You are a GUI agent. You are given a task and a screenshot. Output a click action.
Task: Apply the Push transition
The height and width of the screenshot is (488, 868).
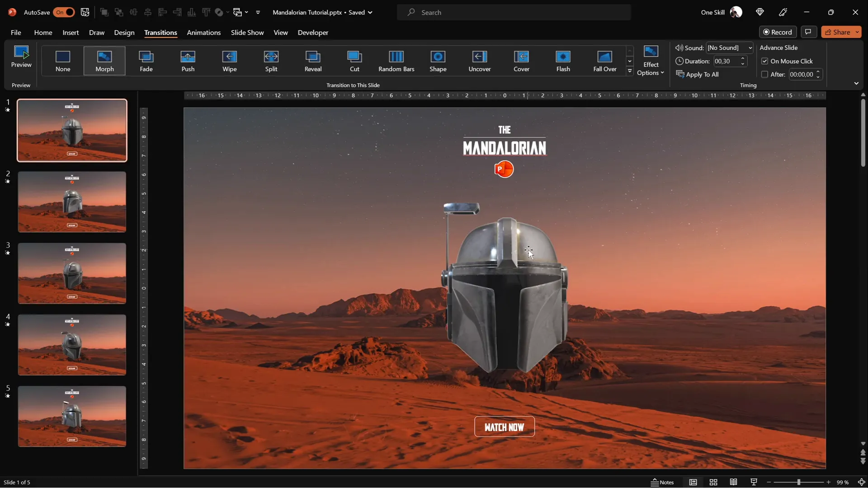click(x=188, y=61)
